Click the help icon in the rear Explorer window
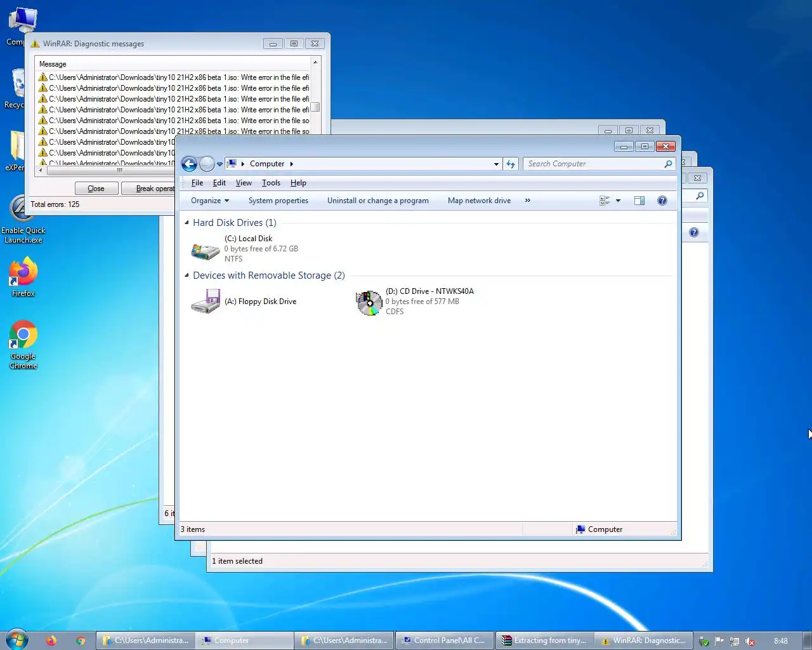812x650 pixels. pyautogui.click(x=694, y=232)
